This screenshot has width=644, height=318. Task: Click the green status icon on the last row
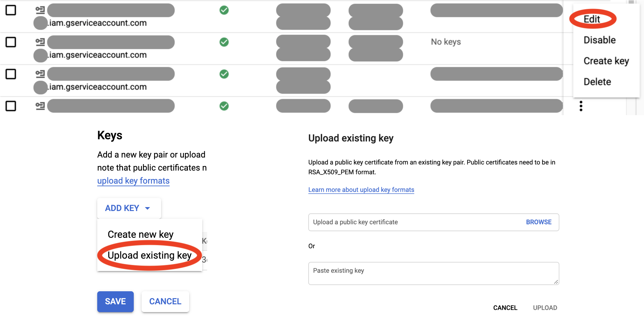pyautogui.click(x=224, y=106)
